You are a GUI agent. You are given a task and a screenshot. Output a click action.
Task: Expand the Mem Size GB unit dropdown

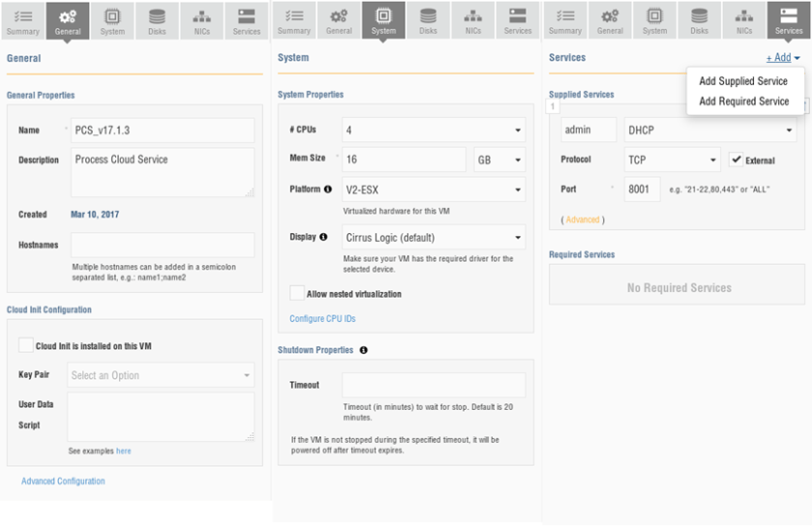pos(499,160)
